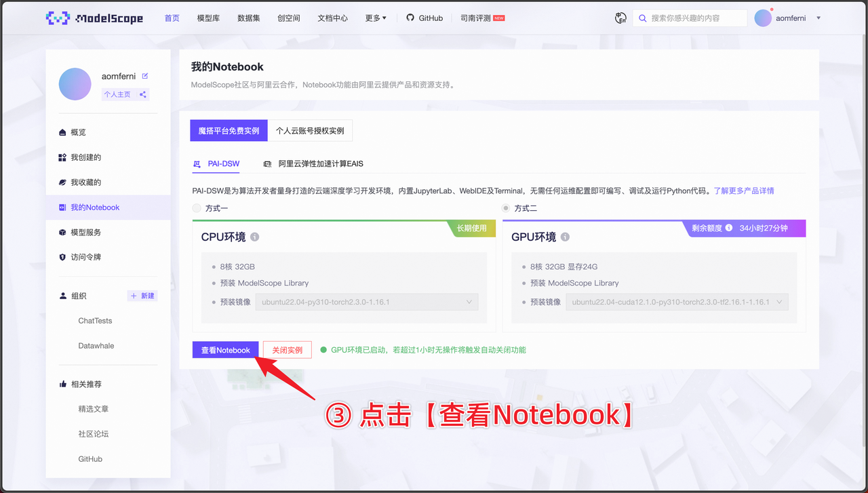Open 社区论坛 under 相关推荐
The image size is (868, 493).
(x=94, y=434)
